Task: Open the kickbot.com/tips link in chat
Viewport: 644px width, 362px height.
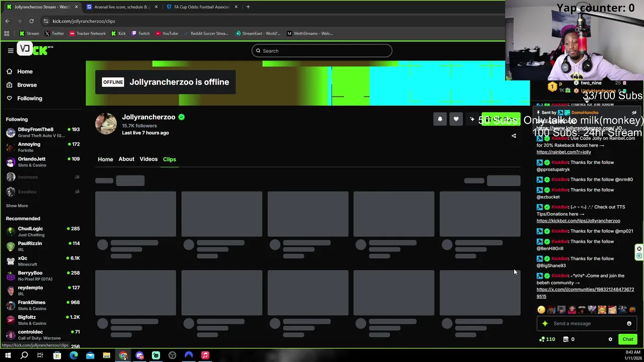Action: pyautogui.click(x=578, y=221)
